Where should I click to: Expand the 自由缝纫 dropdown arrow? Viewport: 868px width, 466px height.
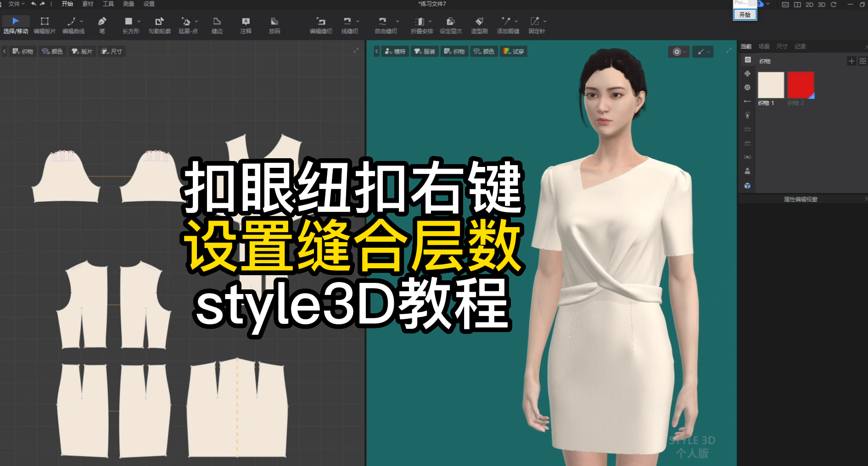(x=398, y=21)
